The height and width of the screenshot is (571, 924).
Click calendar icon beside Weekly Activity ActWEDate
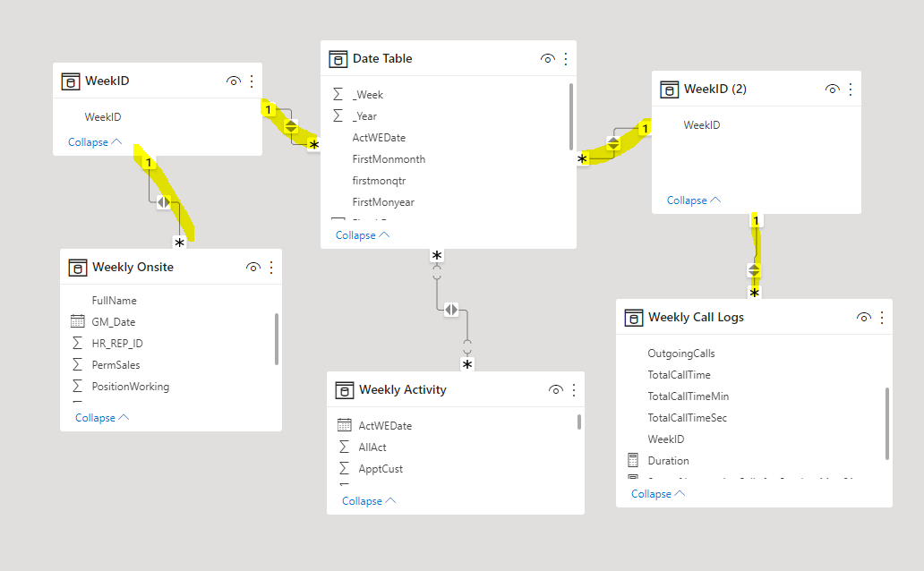click(x=344, y=425)
